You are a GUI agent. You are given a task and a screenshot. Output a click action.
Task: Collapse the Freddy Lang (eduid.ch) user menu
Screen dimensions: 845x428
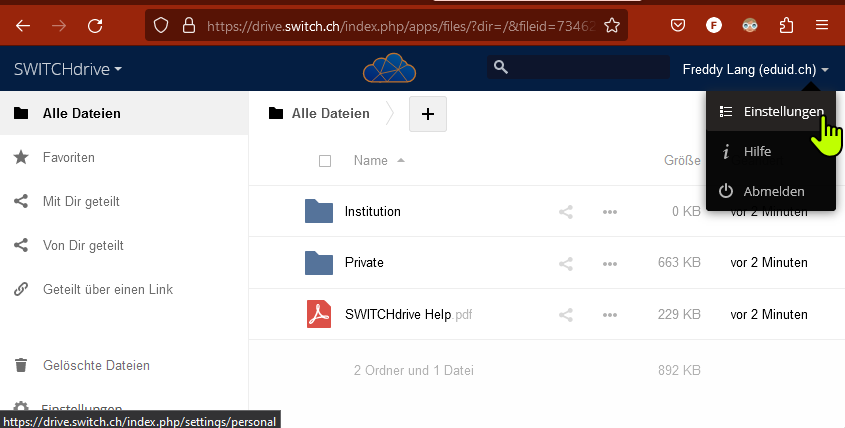click(756, 70)
